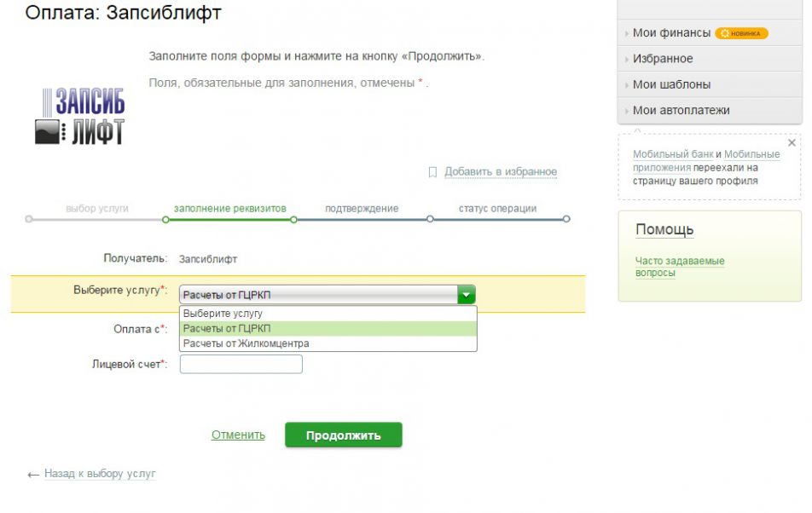This screenshot has height=513, width=812.
Task: Click the заполнение реквизитов step label
Action: coord(230,209)
